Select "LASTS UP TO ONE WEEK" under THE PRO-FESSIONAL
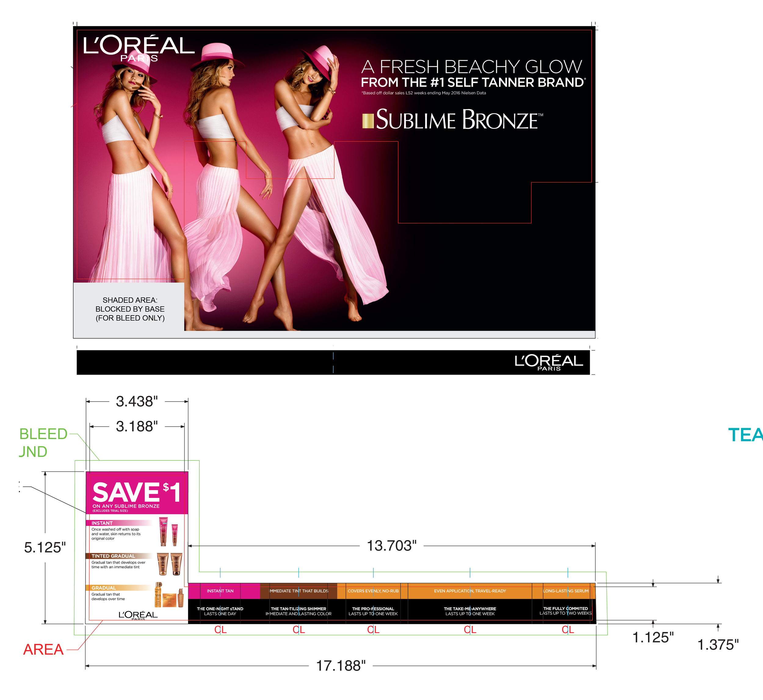Screen dimensions: 763x700 [373, 614]
